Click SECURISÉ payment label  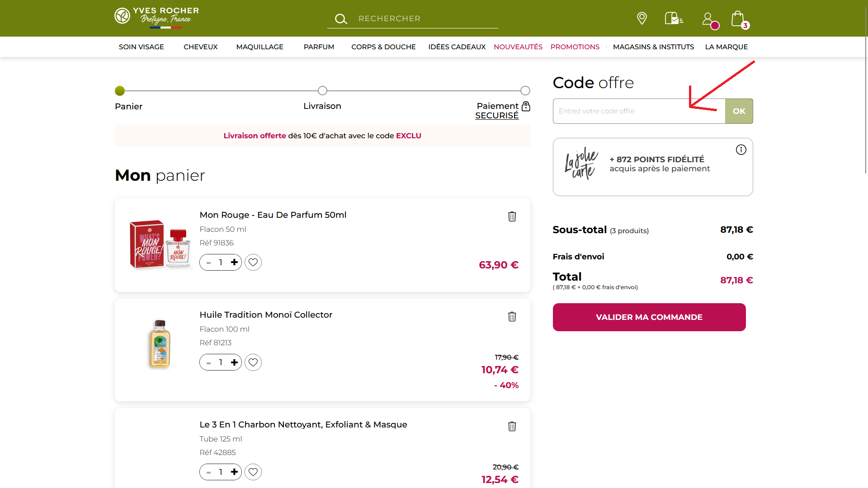click(497, 116)
